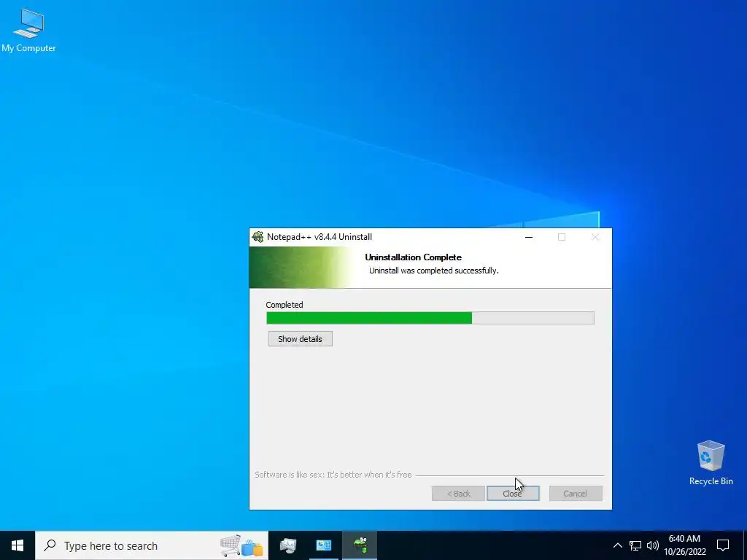Show hidden system tray icons

coord(617,545)
